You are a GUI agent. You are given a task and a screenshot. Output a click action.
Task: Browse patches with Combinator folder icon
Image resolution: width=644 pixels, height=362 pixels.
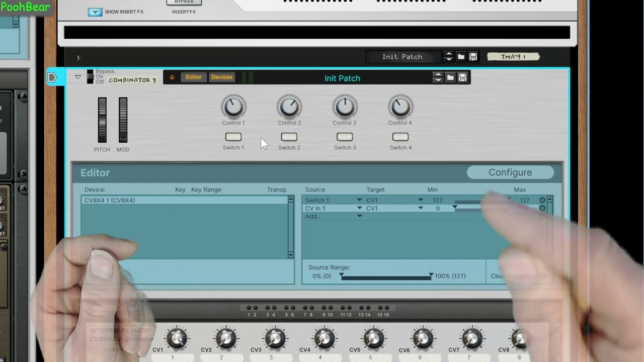tap(450, 77)
